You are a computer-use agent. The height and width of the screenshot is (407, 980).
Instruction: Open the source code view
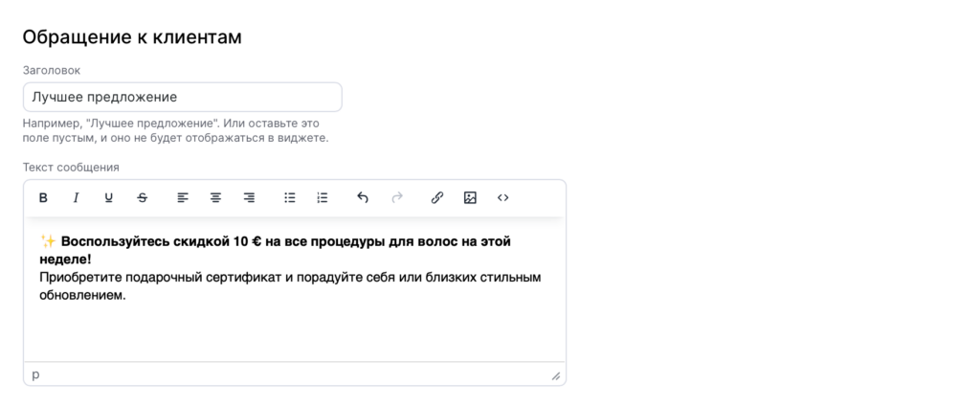[502, 198]
